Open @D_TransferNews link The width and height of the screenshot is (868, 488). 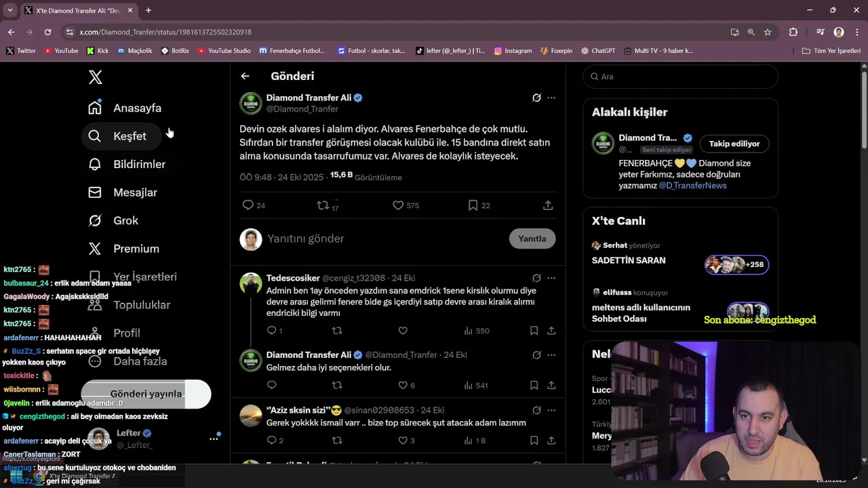coord(692,186)
